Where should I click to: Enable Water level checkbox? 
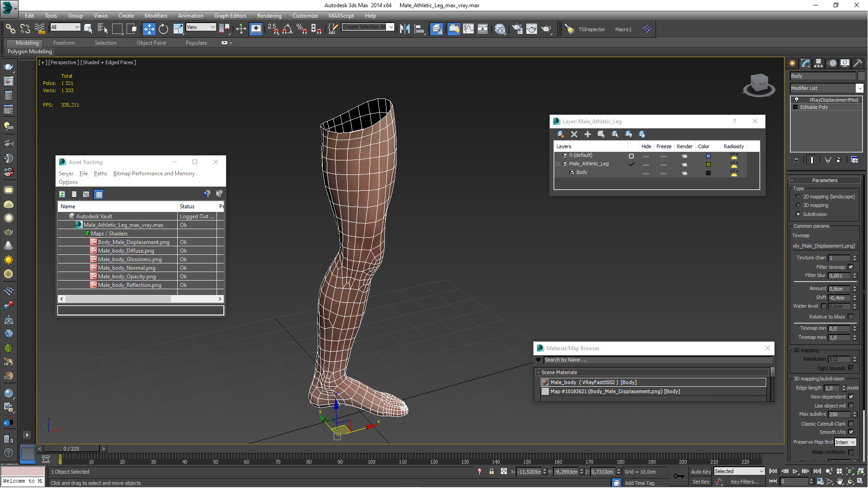tap(824, 306)
